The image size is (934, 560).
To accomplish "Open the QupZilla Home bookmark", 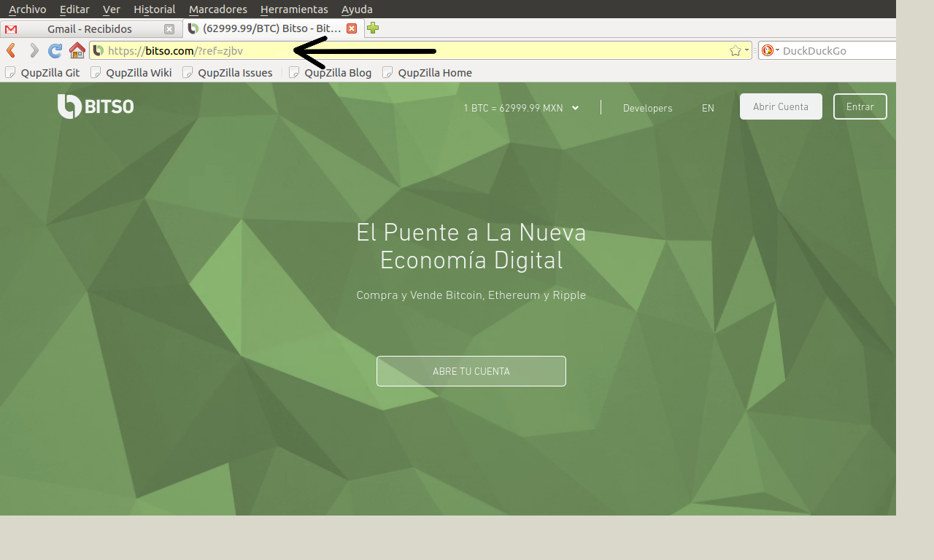I will click(x=428, y=72).
